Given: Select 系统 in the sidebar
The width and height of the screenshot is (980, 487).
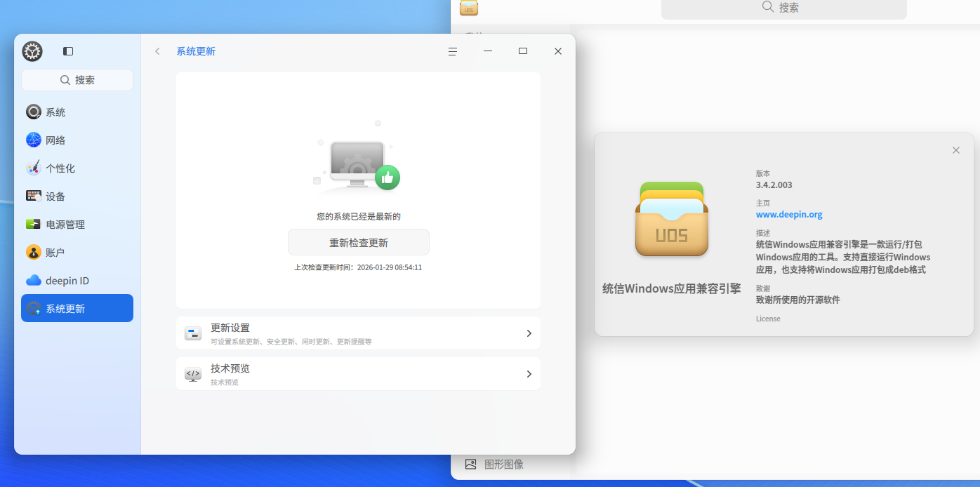Looking at the screenshot, I should point(77,112).
